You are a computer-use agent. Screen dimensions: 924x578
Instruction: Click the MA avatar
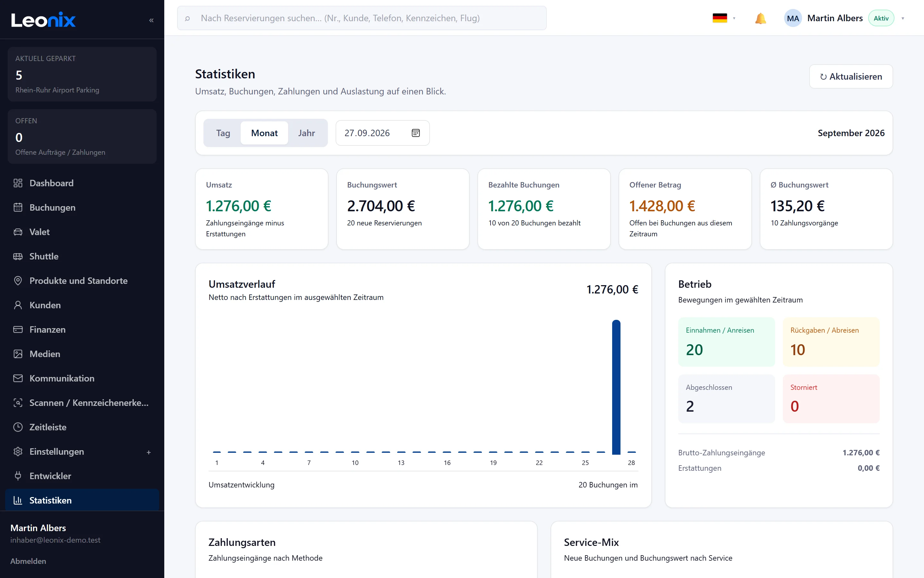click(x=793, y=18)
